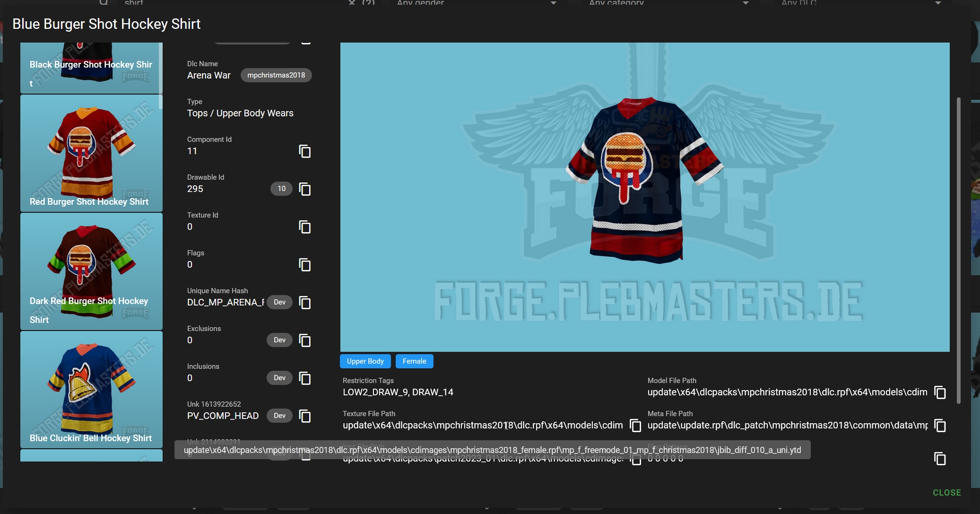Click the Upper Body tag

point(365,361)
